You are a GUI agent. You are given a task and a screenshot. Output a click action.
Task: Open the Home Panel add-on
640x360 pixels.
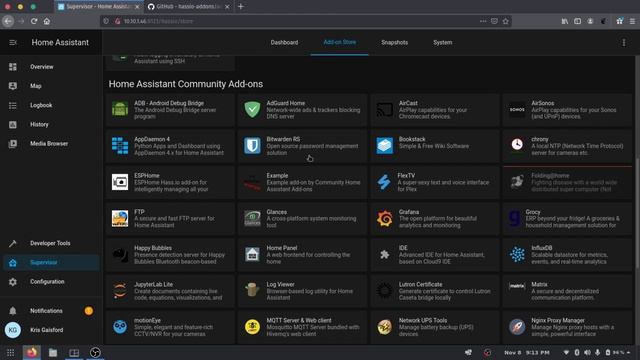pyautogui.click(x=302, y=255)
